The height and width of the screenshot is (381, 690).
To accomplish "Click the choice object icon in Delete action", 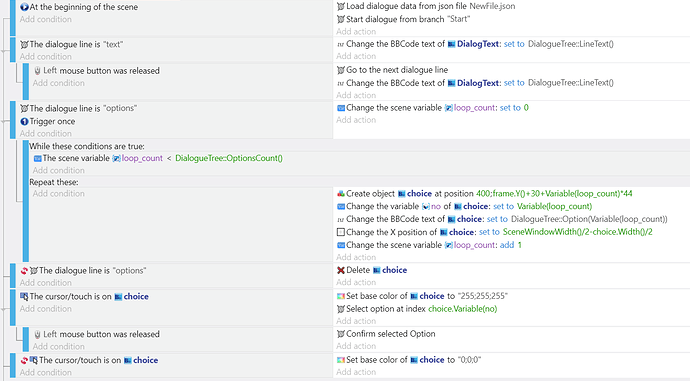I will tap(377, 270).
